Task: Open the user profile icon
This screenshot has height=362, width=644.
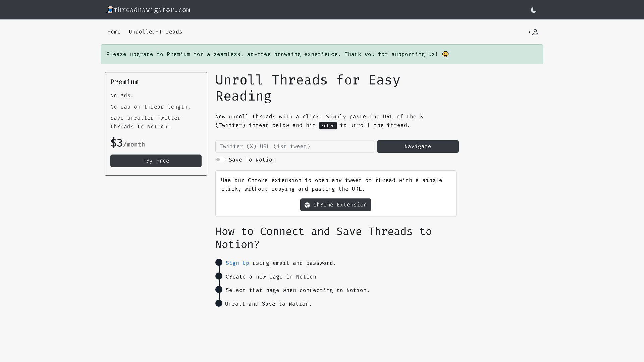Action: coord(535,32)
